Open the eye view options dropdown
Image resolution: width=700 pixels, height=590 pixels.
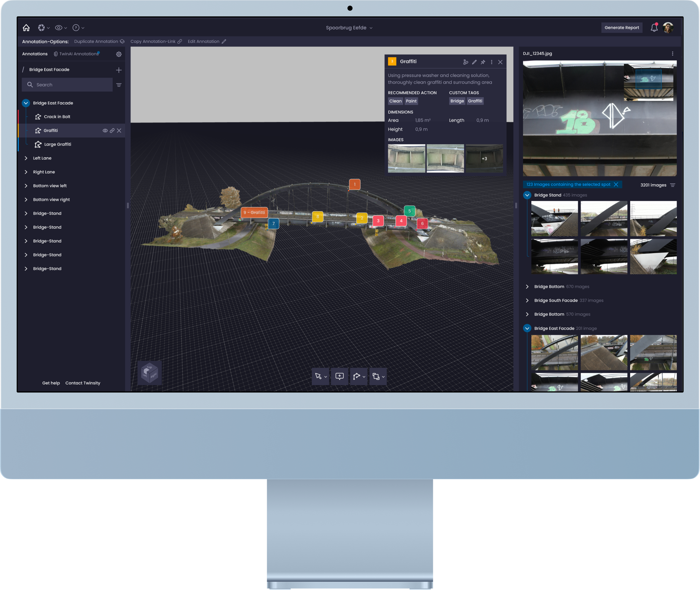point(61,28)
